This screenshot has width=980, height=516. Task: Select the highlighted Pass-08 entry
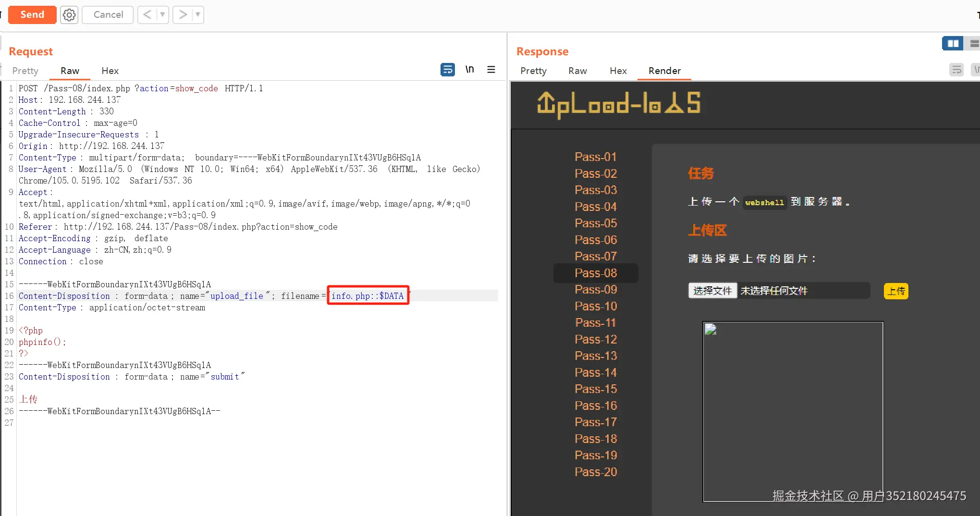coord(596,273)
